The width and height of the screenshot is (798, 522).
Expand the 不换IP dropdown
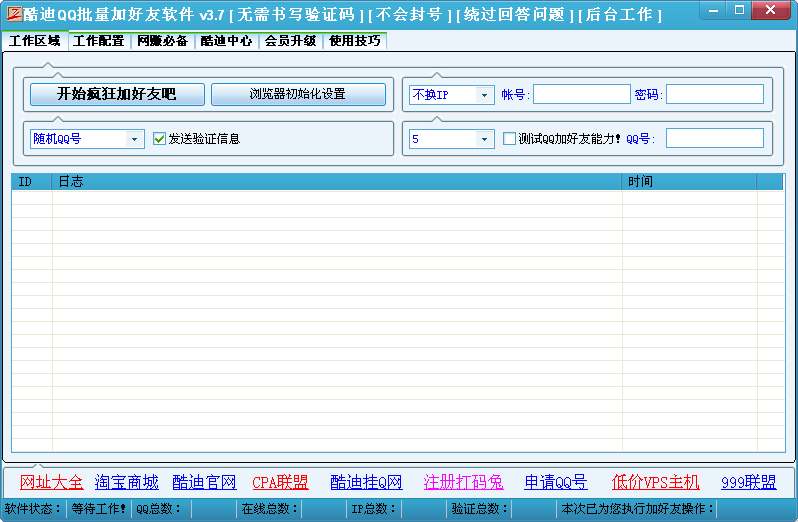pyautogui.click(x=484, y=95)
